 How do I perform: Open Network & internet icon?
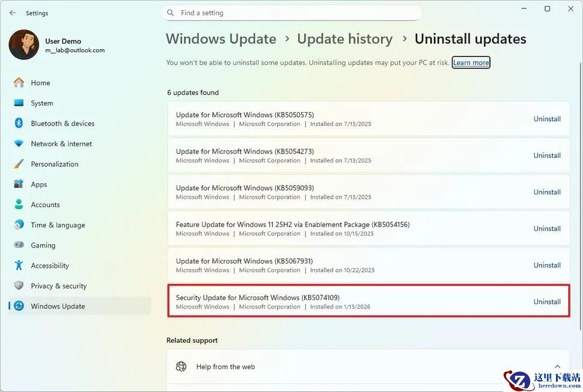pyautogui.click(x=19, y=144)
